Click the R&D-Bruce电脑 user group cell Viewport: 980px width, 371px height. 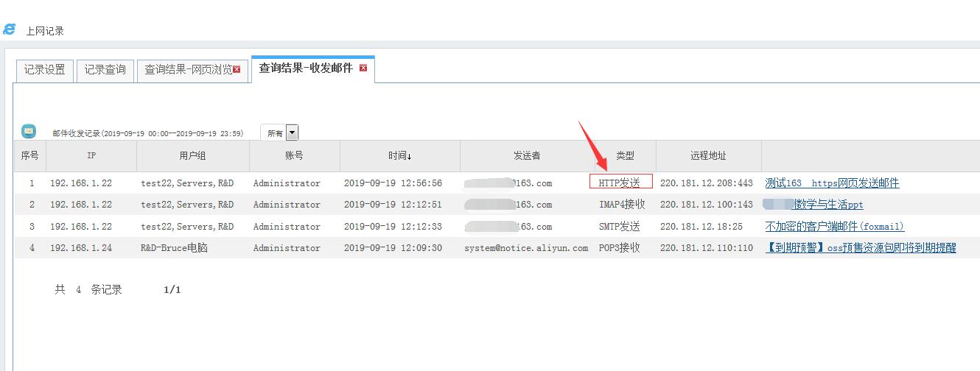point(175,248)
